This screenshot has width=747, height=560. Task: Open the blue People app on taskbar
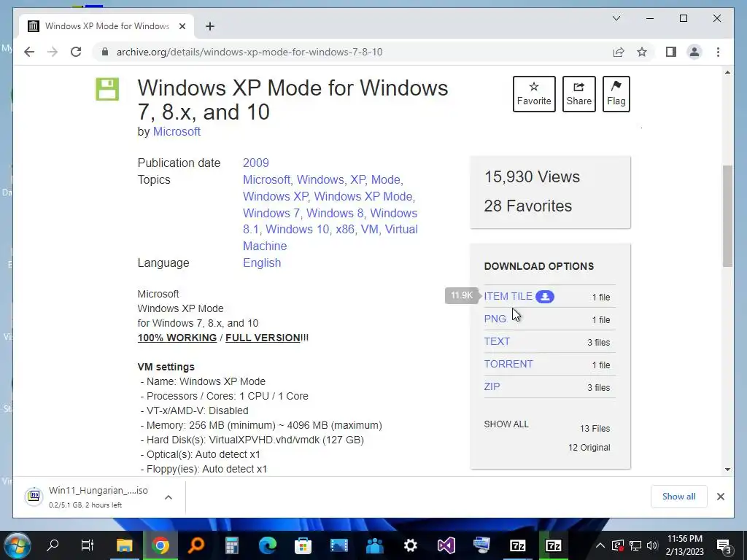pyautogui.click(x=374, y=545)
